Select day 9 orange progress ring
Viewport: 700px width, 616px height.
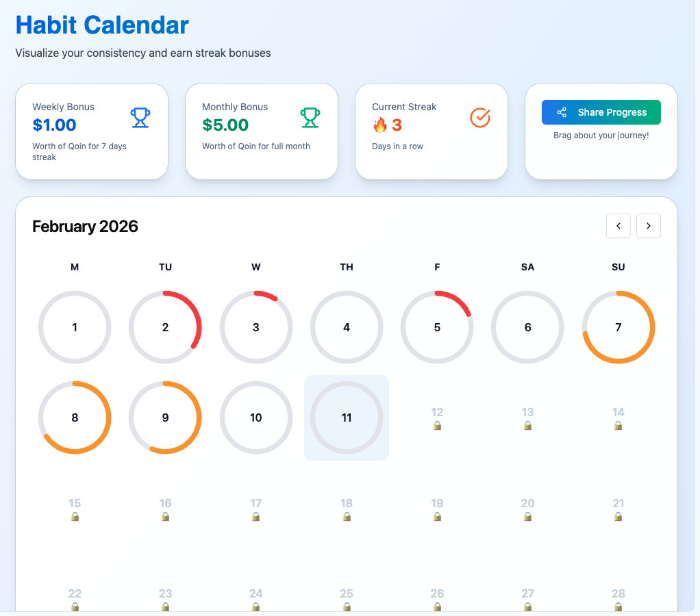coord(165,418)
